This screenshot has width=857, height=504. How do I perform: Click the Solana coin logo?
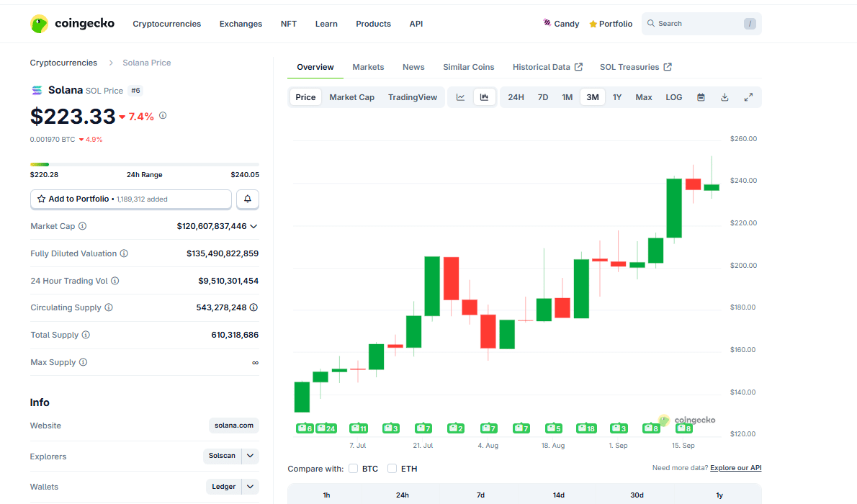tap(37, 90)
